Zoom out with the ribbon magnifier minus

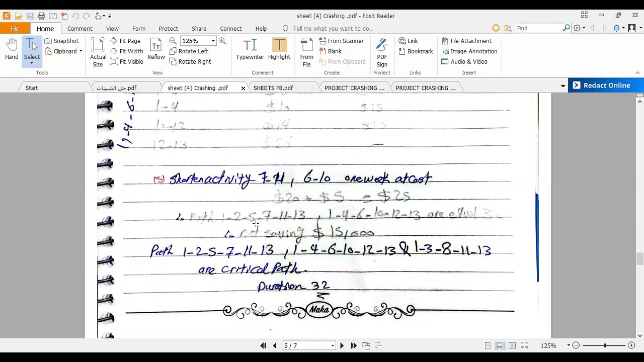pos(173,41)
